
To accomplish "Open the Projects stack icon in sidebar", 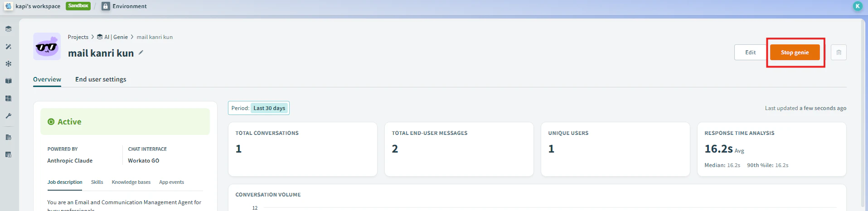I will 8,29.
